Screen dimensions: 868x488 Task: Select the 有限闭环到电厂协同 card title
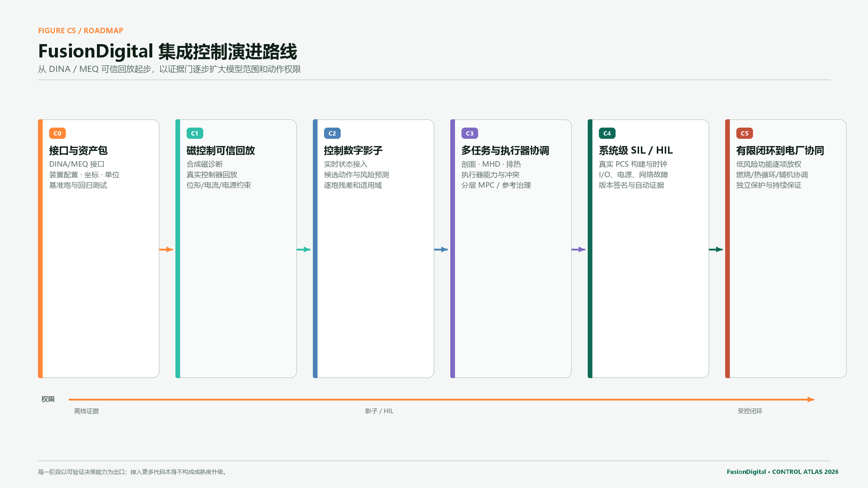point(780,150)
